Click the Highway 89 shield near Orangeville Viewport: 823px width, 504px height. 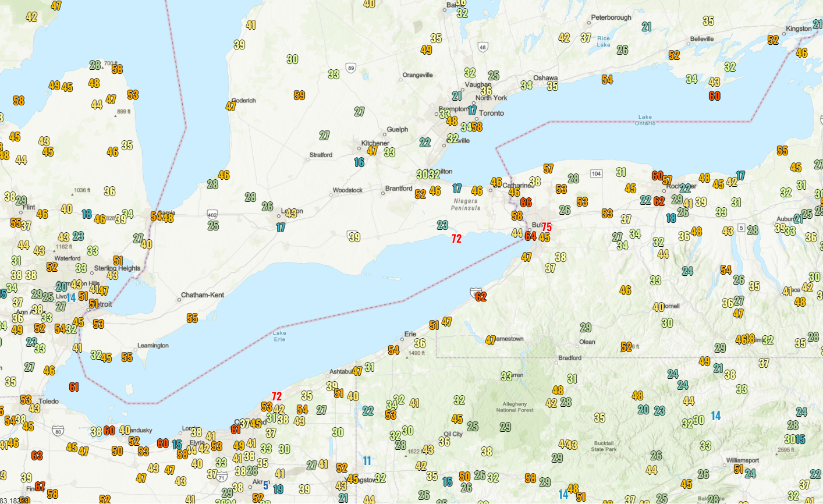tap(350, 68)
